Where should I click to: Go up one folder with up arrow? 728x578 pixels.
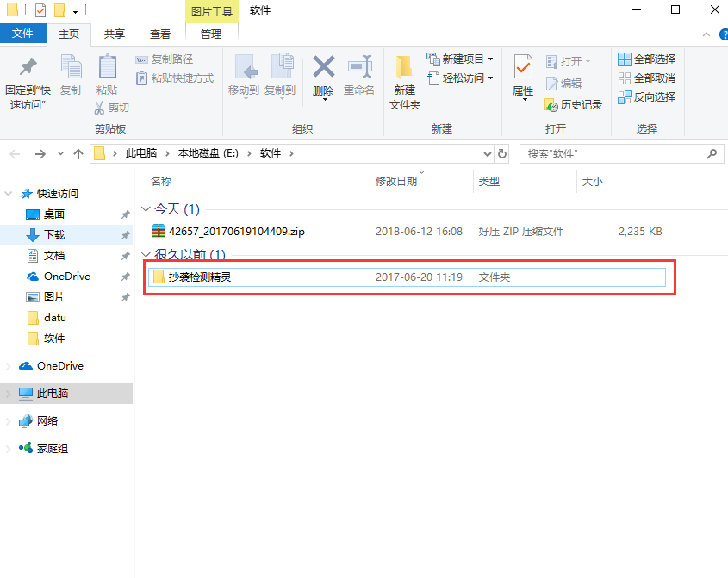pyautogui.click(x=78, y=153)
